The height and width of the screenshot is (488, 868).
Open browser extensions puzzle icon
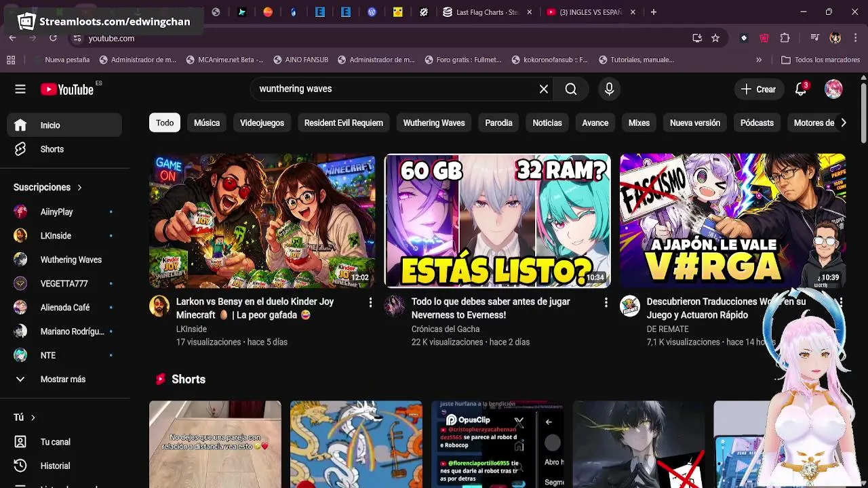[x=785, y=39]
